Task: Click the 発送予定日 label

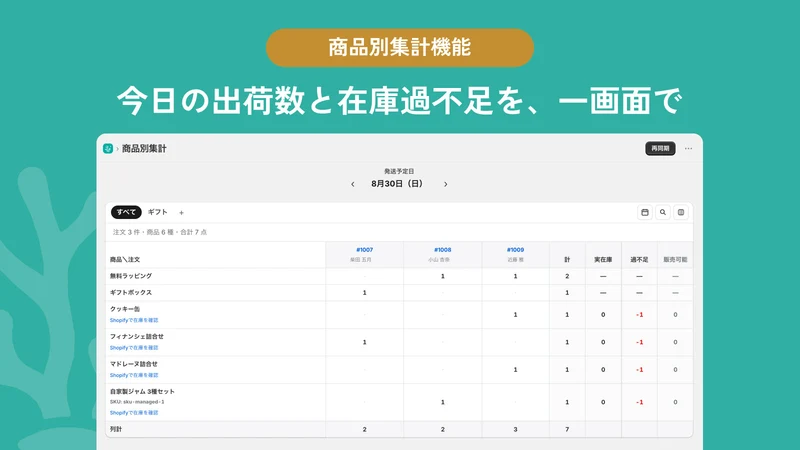Action: [x=399, y=171]
